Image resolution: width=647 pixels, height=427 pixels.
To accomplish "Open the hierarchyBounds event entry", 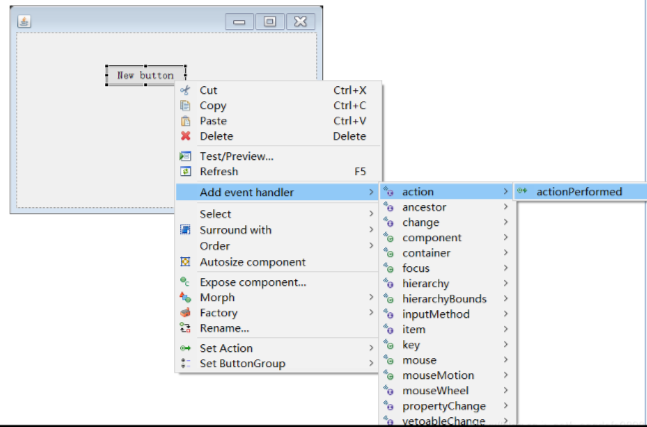I will coord(446,299).
